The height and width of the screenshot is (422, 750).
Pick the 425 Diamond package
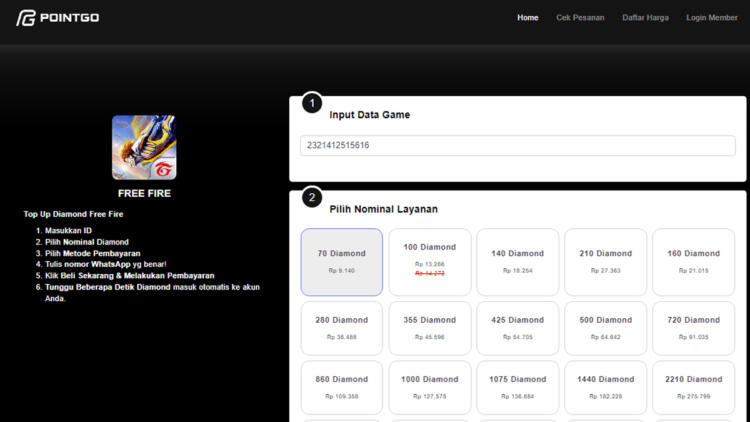pyautogui.click(x=517, y=328)
